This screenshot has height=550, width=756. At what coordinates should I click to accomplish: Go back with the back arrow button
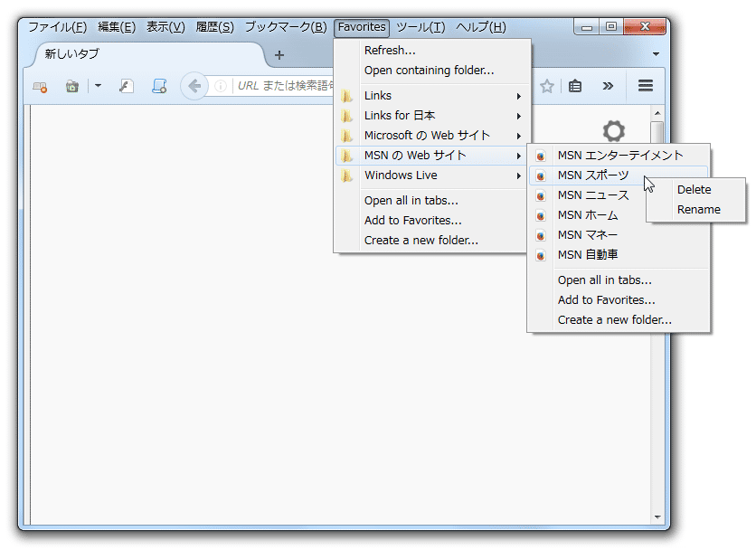pyautogui.click(x=194, y=86)
